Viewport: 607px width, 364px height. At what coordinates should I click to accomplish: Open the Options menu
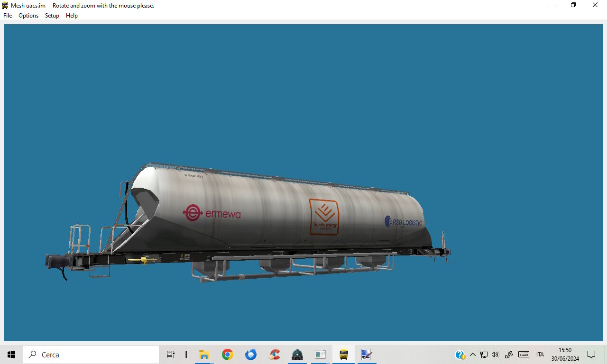coord(28,16)
